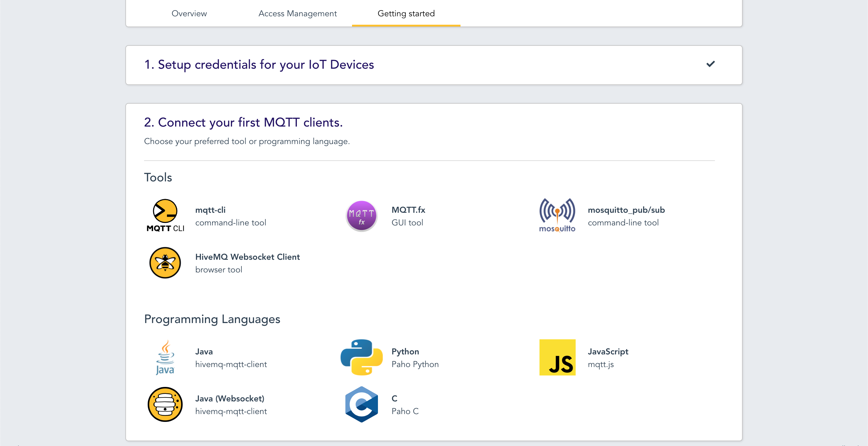Screen dimensions: 868x446
Task: Click the 'Paho Python' library text
Action: click(415, 364)
